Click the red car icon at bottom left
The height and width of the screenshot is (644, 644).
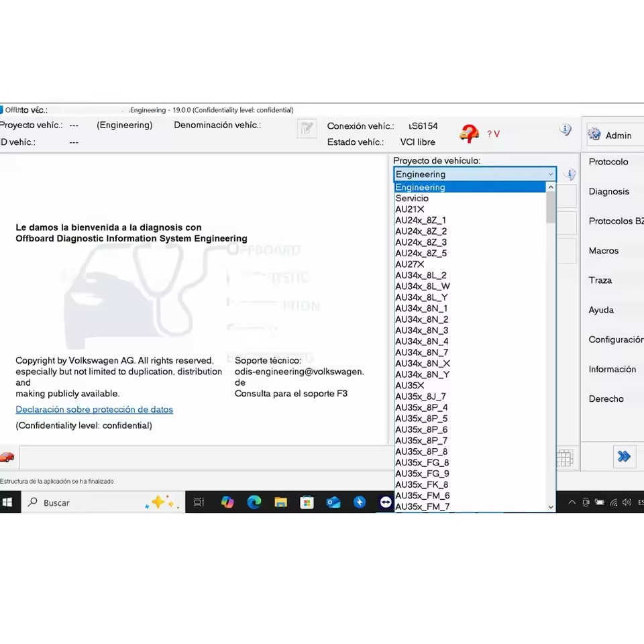7,457
